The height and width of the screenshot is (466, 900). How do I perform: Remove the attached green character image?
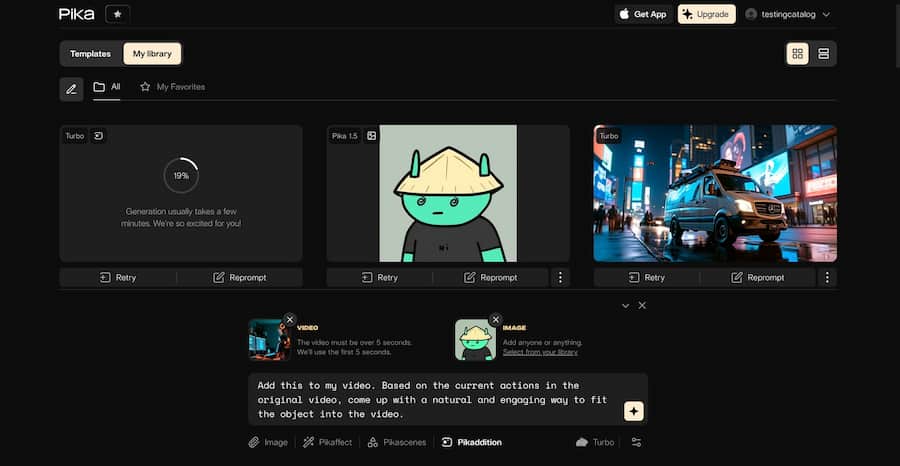coord(495,320)
